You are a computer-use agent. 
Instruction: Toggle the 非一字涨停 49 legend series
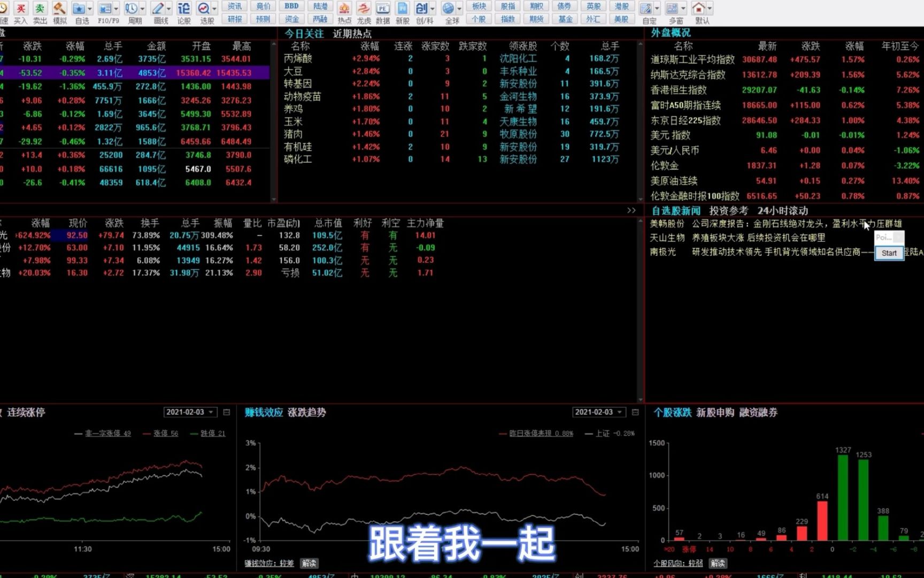pos(103,433)
